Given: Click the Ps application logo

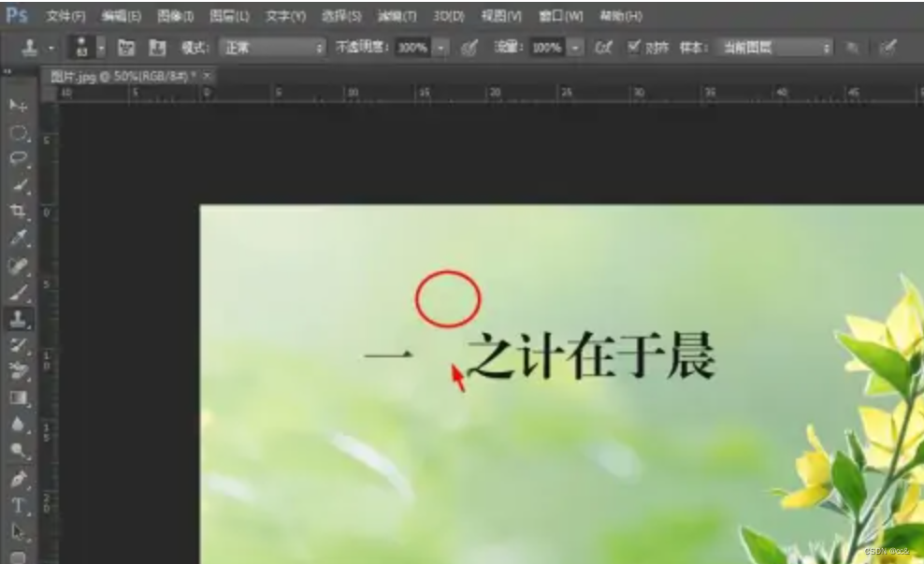Looking at the screenshot, I should pyautogui.click(x=17, y=15).
